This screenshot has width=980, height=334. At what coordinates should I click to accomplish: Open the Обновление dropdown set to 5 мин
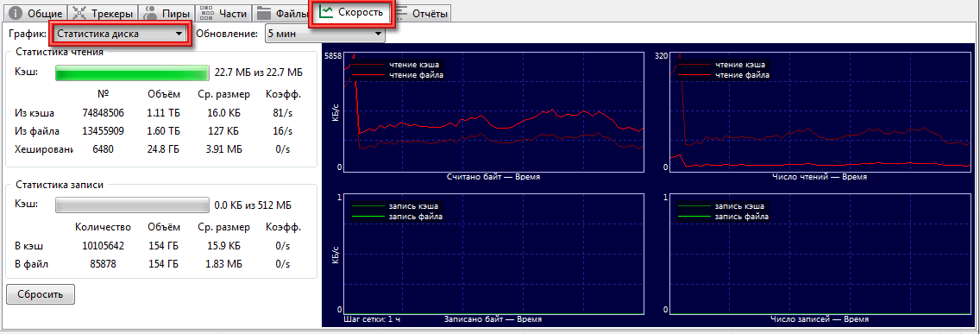coord(324,34)
